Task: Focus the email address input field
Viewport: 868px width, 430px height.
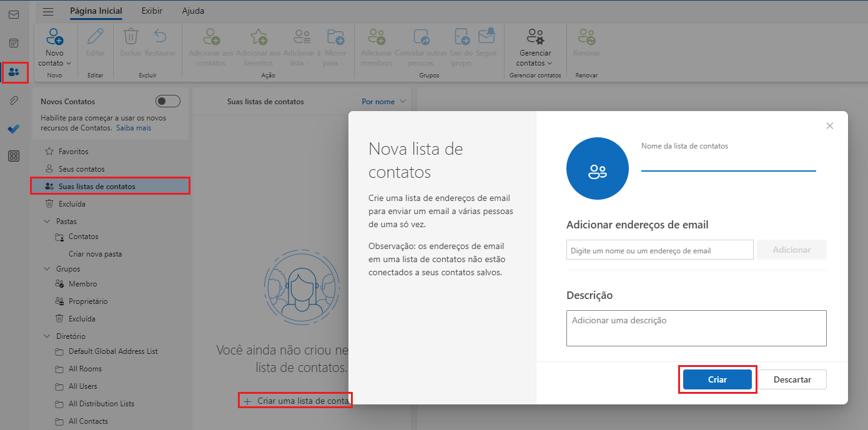Action: [660, 250]
